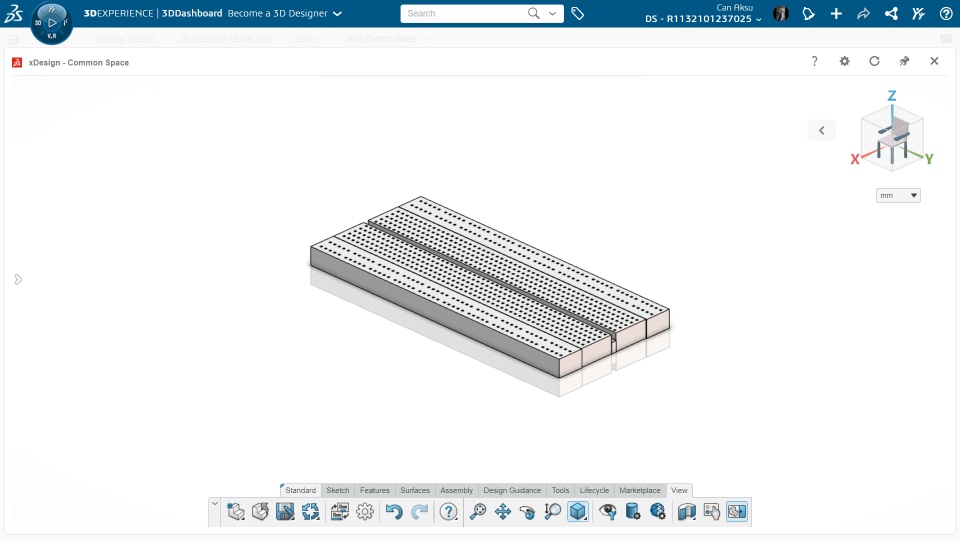Switch to the Features tab
The image size is (960, 540).
[x=375, y=490]
